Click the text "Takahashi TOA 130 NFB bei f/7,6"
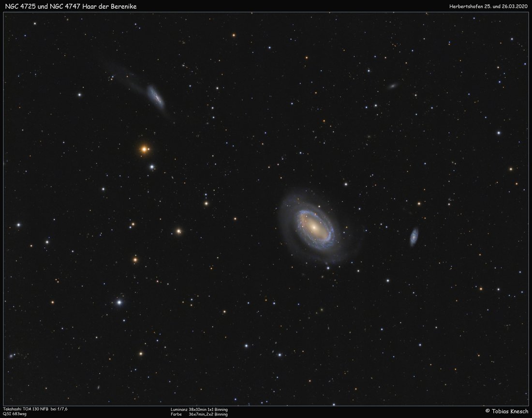This screenshot has height=418, width=532. (x=35, y=409)
